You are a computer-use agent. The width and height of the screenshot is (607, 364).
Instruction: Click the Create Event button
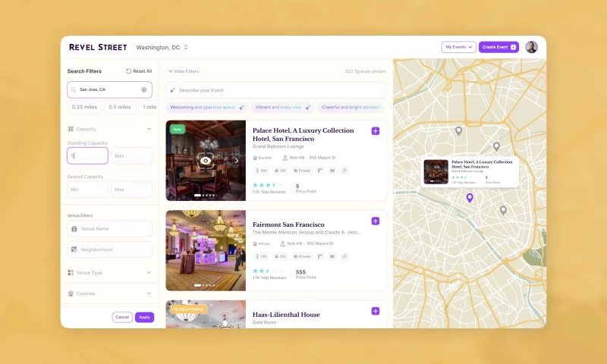coord(498,47)
